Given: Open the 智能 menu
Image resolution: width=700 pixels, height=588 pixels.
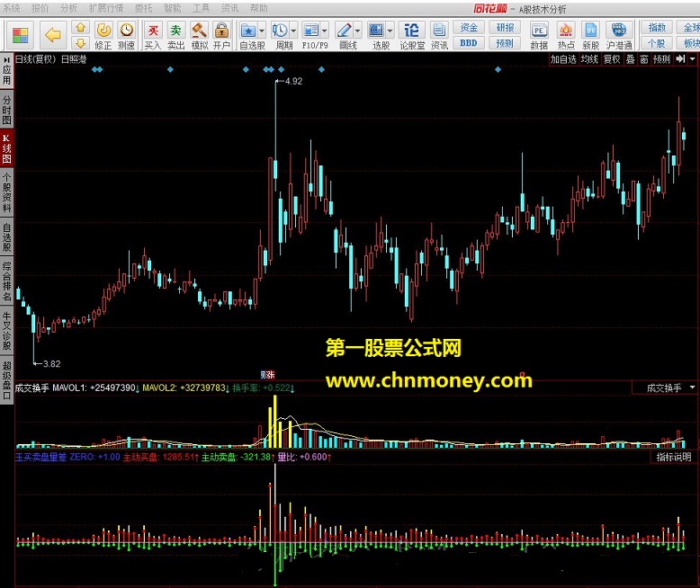Looking at the screenshot, I should pyautogui.click(x=173, y=8).
